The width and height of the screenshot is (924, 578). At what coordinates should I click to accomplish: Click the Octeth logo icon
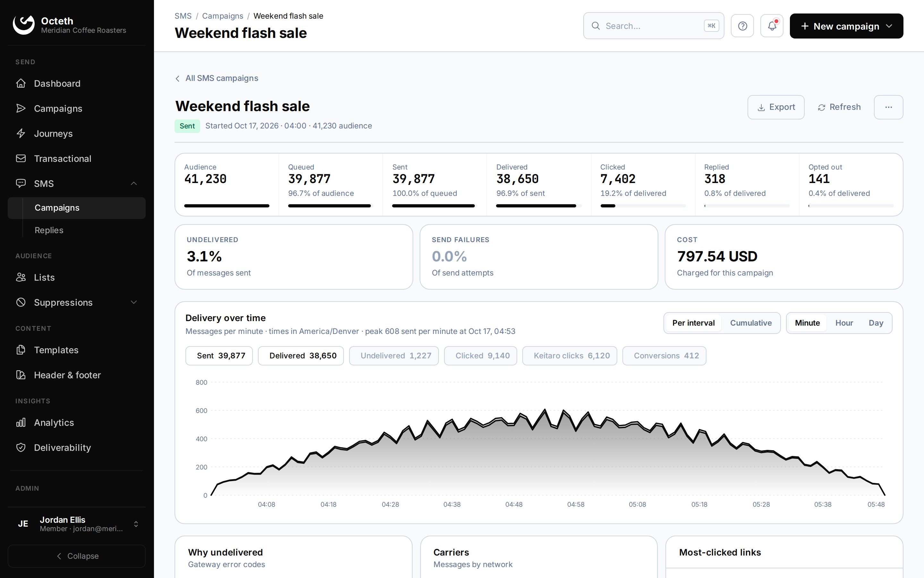click(x=24, y=25)
